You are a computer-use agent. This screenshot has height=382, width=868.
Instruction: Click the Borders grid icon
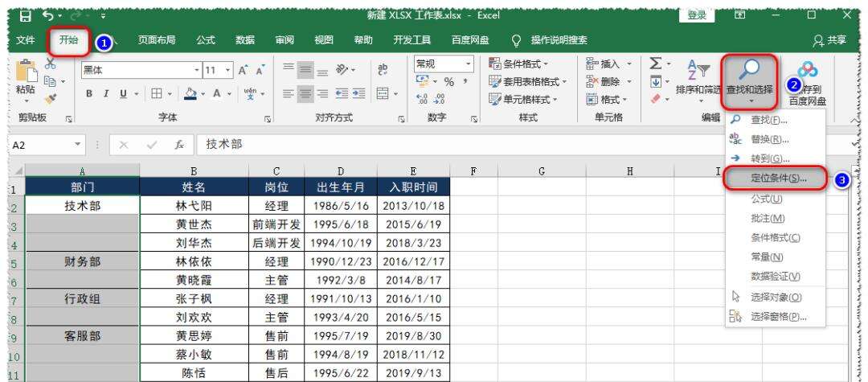click(x=157, y=93)
